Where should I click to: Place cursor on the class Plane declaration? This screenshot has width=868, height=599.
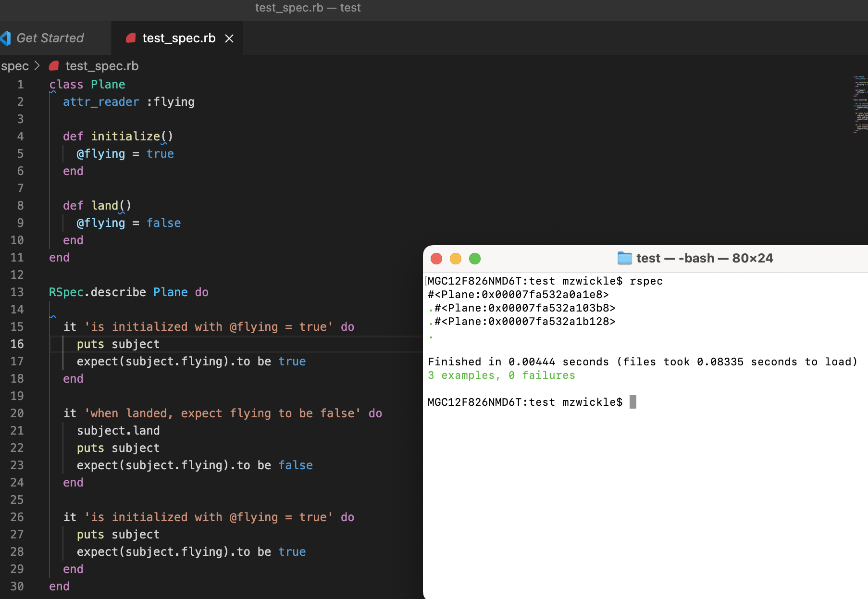coord(87,84)
